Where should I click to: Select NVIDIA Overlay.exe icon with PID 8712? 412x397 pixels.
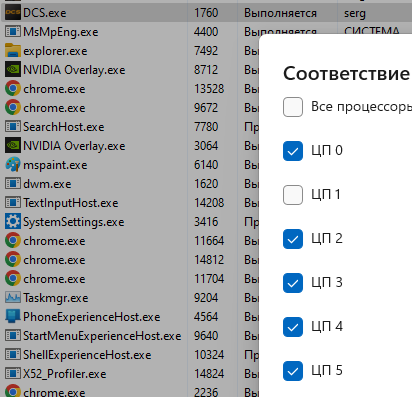13,70
